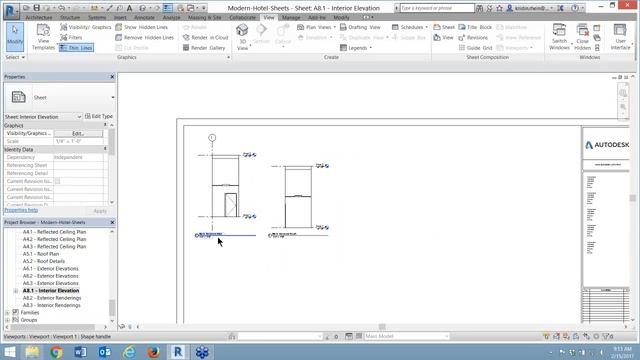Open the Help icon
Image resolution: width=640 pixels, height=360 pixels.
575,8
